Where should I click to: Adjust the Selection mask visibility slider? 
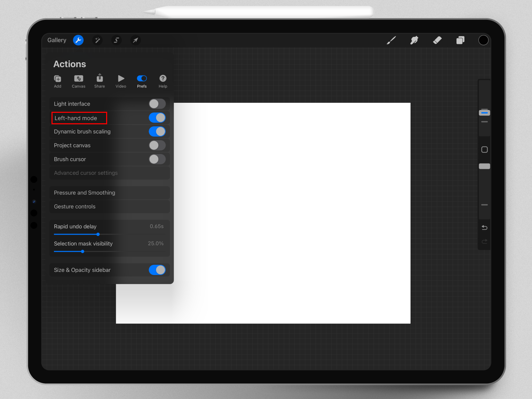pos(82,251)
